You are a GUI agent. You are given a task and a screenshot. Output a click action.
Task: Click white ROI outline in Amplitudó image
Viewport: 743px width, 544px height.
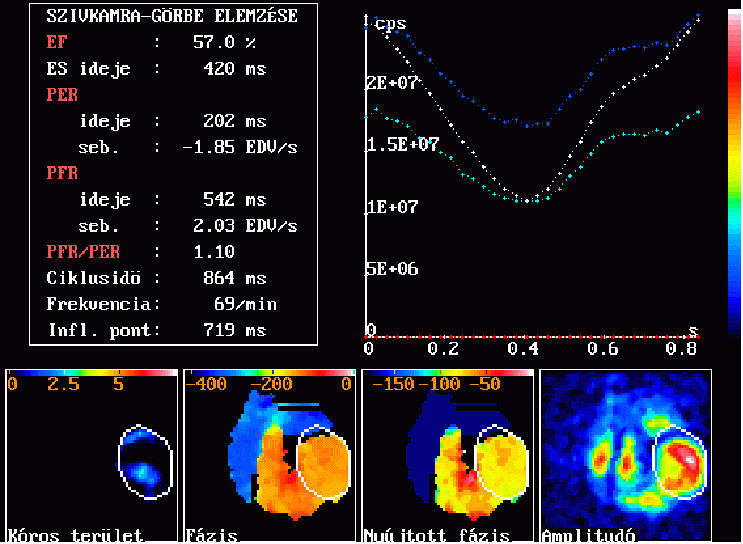point(654,461)
